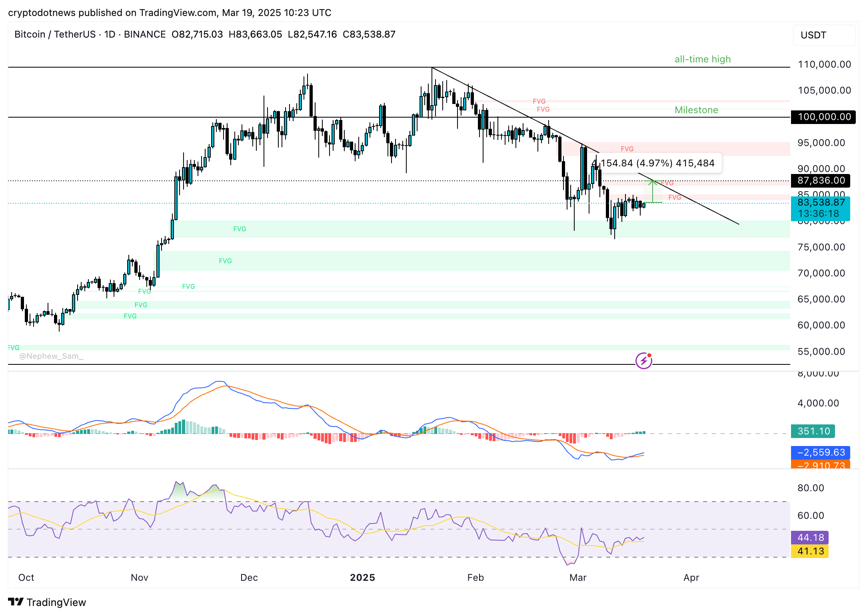Click the yellow 41.13 RSI moving average label

tap(809, 551)
